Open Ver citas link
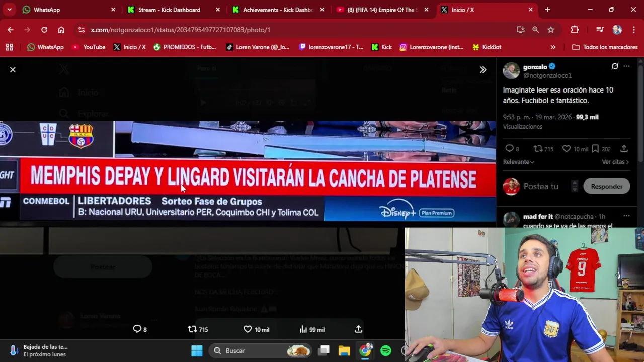The image size is (644, 362). tap(615, 162)
